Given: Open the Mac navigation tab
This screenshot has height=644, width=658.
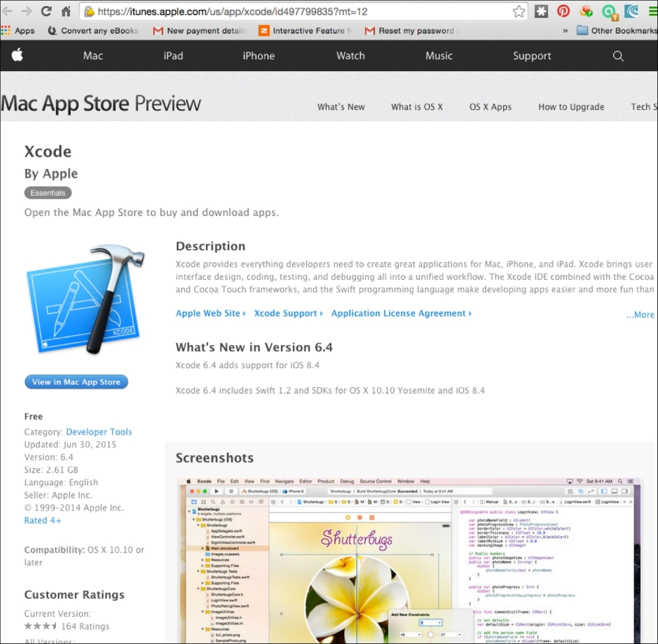Looking at the screenshot, I should click(93, 56).
